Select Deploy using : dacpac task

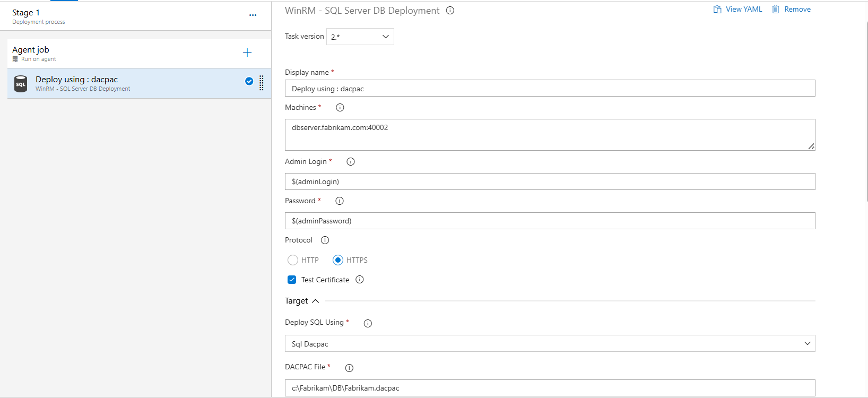pos(139,83)
